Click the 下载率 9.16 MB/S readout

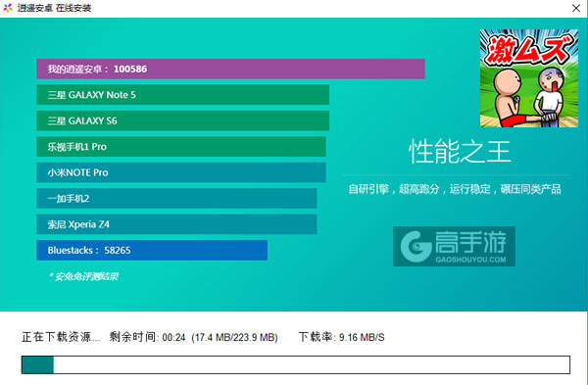[x=341, y=337]
